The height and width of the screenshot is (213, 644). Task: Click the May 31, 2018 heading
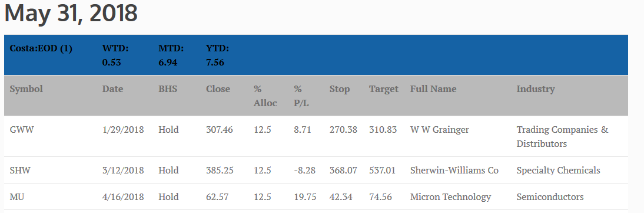71,14
